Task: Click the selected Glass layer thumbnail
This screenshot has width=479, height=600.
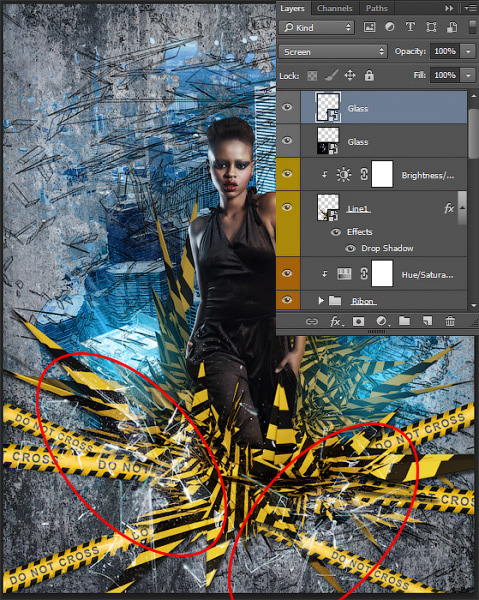Action: pyautogui.click(x=328, y=107)
